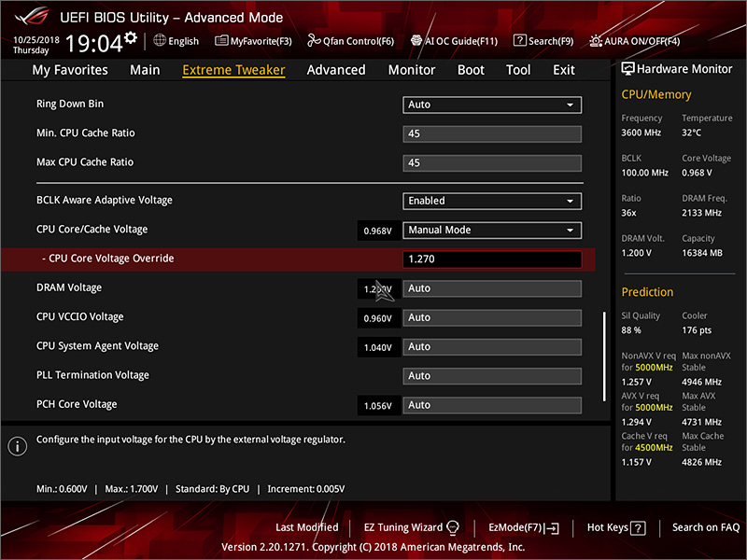Switch to the Advanced tab

[336, 69]
